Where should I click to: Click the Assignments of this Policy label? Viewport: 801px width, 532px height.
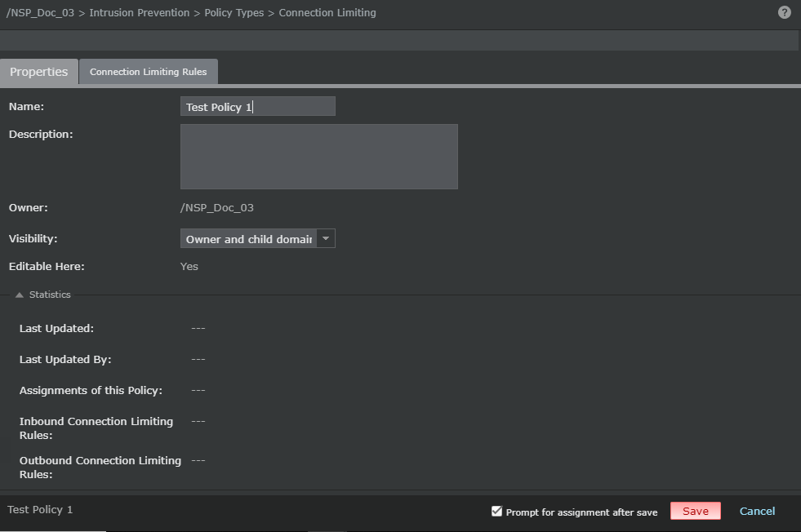91,391
